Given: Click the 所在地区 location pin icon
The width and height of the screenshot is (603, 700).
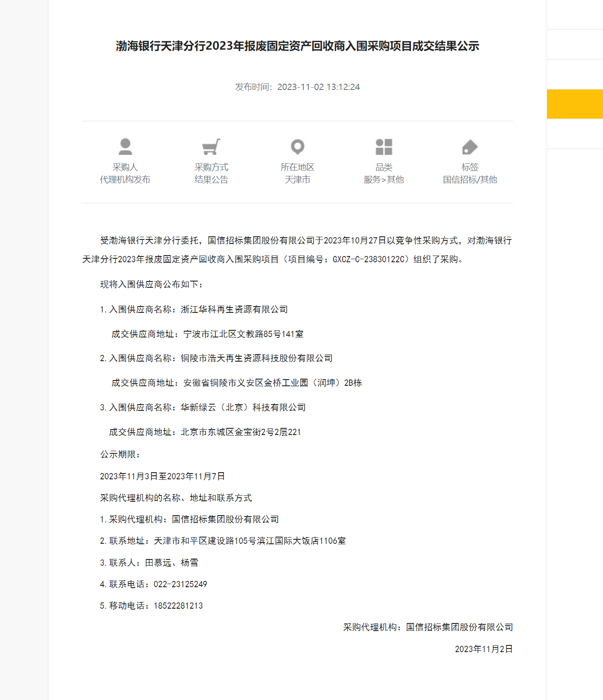Looking at the screenshot, I should tap(298, 147).
